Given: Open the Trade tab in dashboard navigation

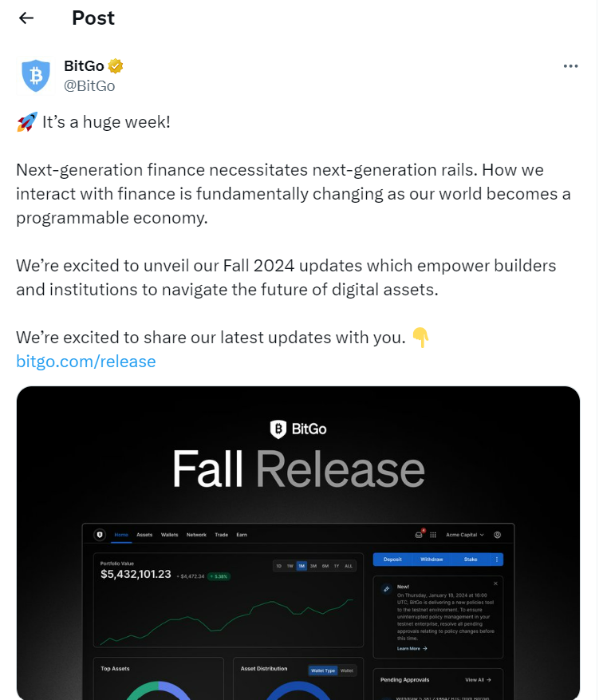Looking at the screenshot, I should pos(221,535).
